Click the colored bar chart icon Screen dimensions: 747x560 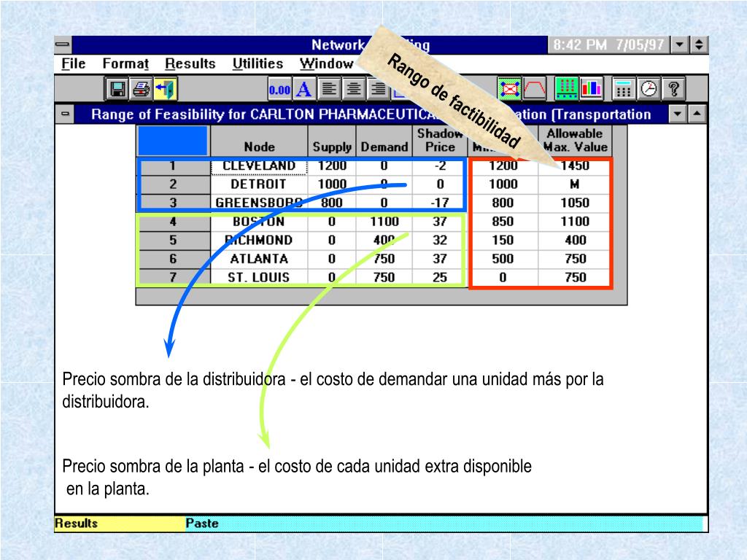pyautogui.click(x=591, y=89)
